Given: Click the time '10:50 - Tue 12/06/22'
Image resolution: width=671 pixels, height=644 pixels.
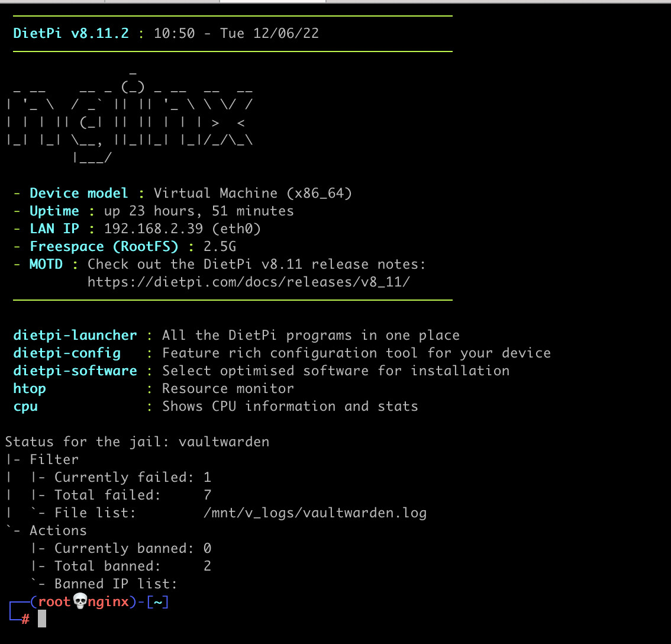Looking at the screenshot, I should [236, 33].
